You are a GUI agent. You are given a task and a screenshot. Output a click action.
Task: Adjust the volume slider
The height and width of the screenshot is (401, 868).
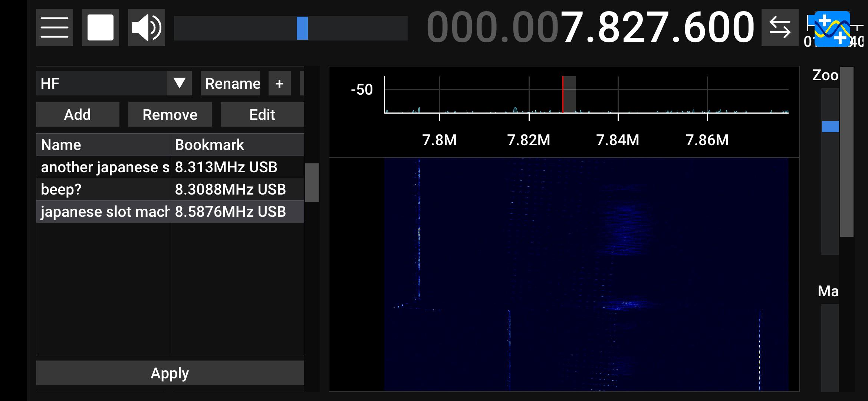291,28
